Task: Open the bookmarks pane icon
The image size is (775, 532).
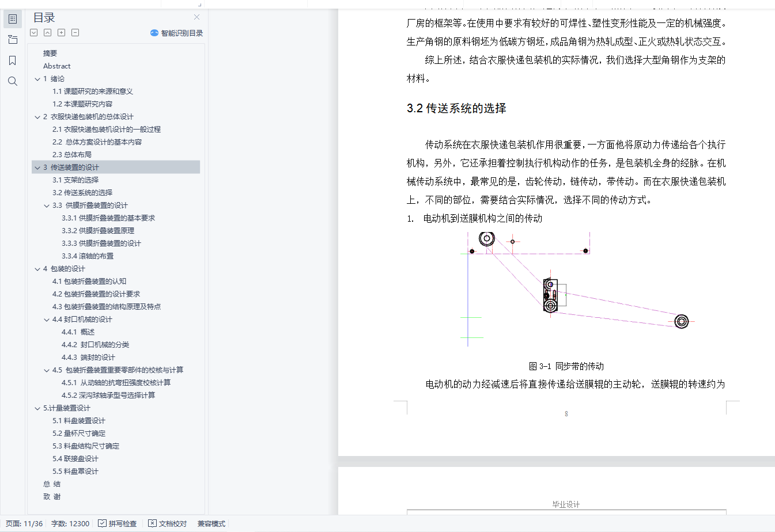Action: click(13, 60)
